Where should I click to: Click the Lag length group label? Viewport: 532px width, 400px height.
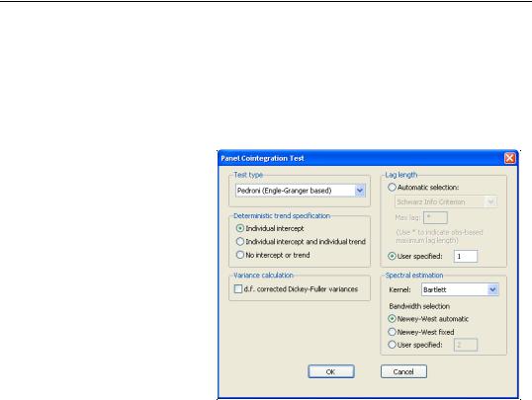[401, 175]
